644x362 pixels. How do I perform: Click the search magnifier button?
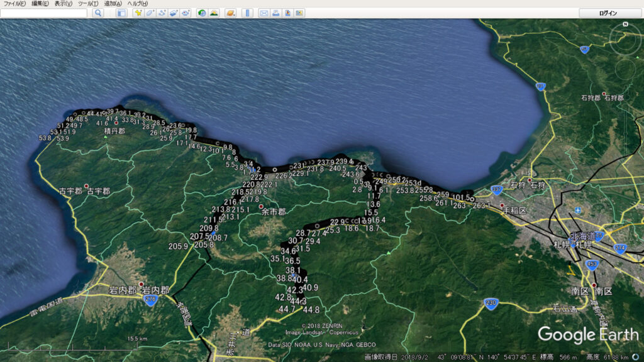click(x=97, y=13)
